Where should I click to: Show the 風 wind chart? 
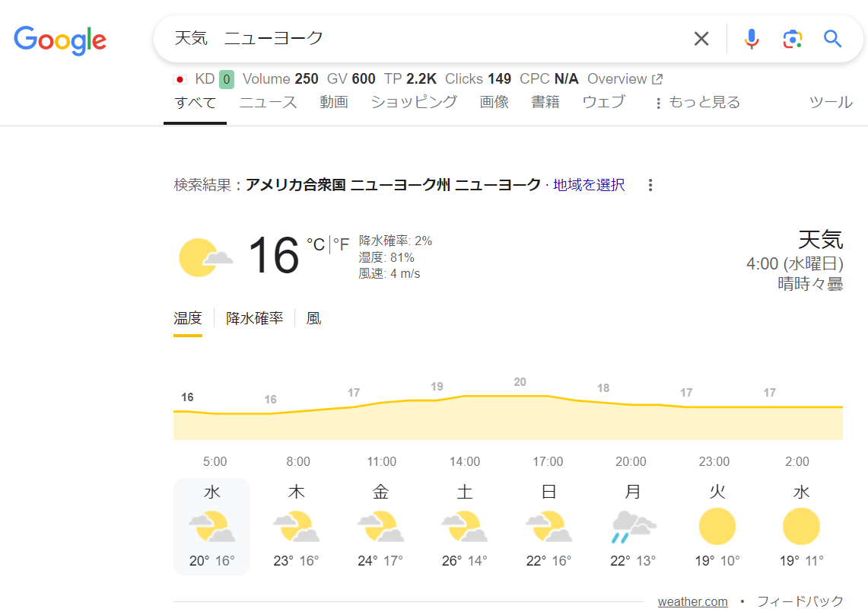(313, 318)
